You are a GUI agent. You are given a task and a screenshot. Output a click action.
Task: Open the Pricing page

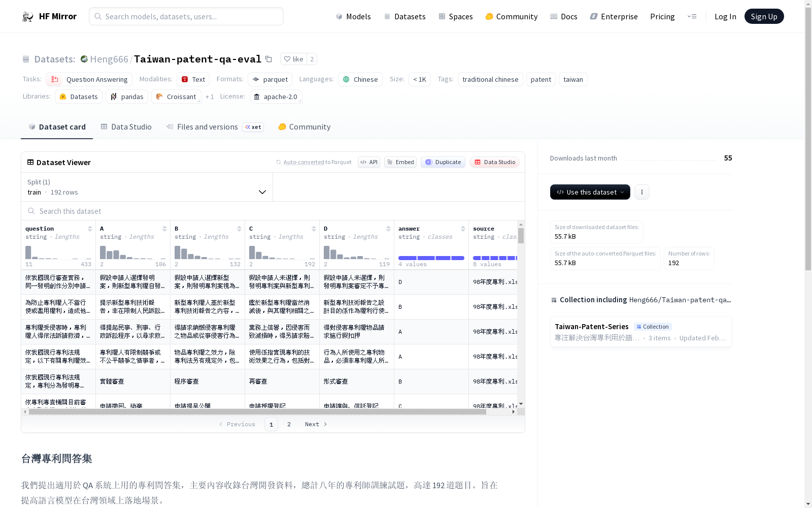(x=662, y=16)
